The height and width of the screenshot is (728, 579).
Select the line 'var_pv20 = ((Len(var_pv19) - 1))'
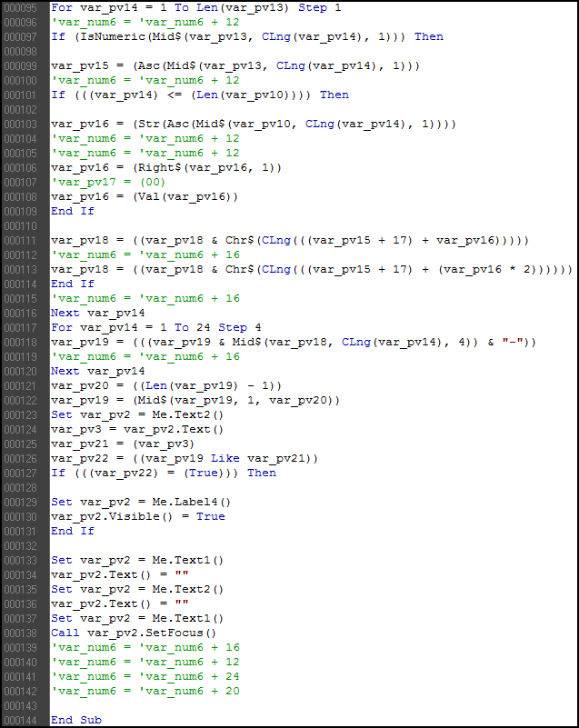point(166,386)
